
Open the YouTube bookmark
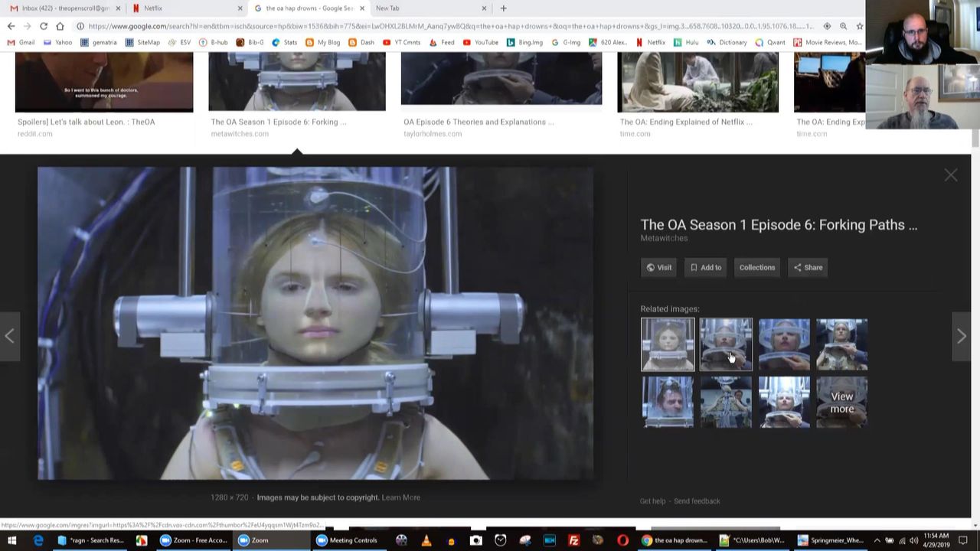[x=481, y=43]
